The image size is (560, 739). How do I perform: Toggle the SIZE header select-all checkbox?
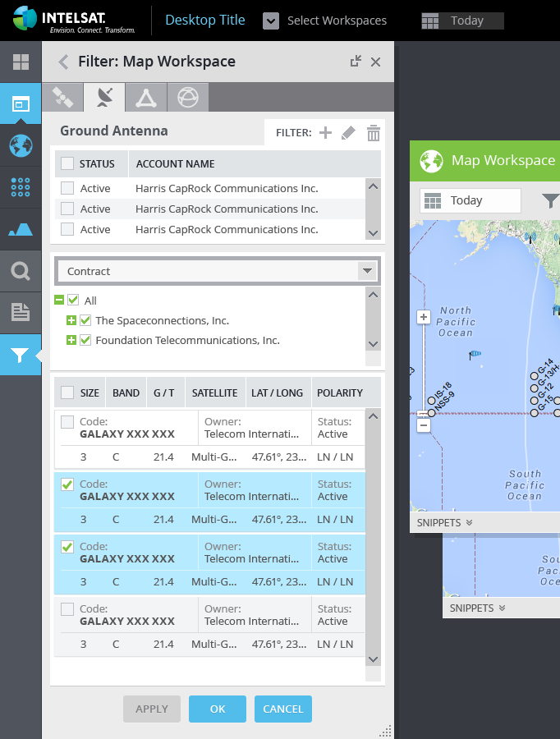[67, 392]
